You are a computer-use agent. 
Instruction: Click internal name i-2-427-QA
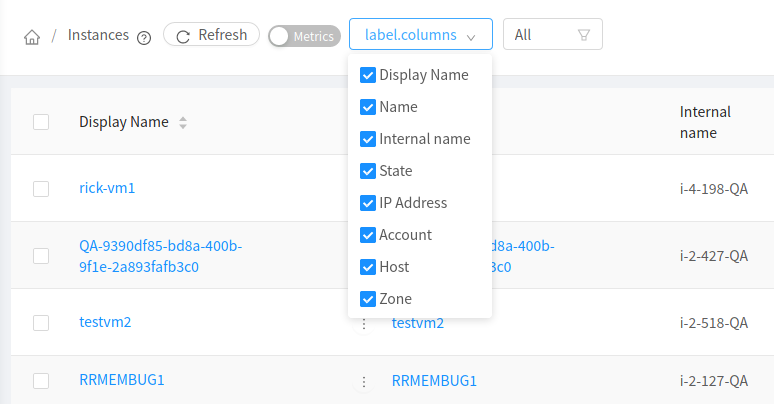coord(714,256)
